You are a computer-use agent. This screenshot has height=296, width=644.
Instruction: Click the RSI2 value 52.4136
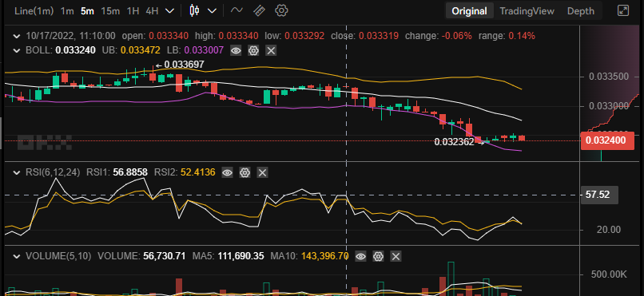[x=198, y=172]
